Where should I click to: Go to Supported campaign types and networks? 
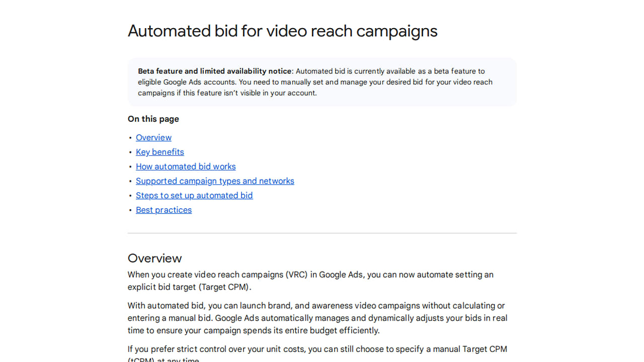(215, 181)
